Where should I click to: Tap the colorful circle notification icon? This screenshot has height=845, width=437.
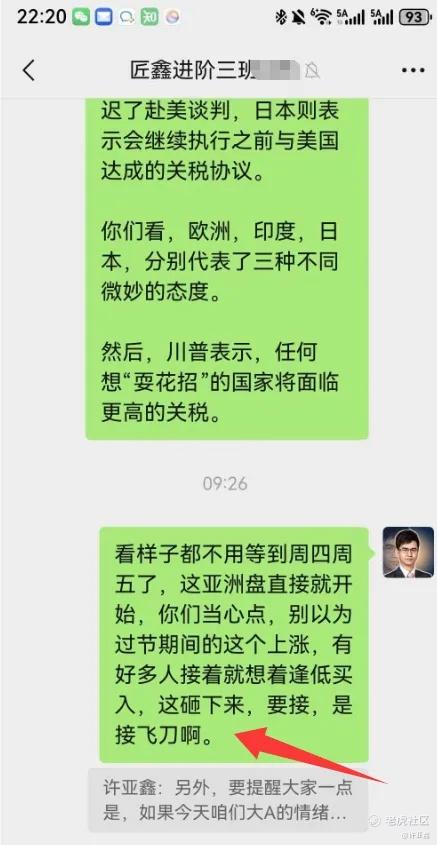coord(172,17)
